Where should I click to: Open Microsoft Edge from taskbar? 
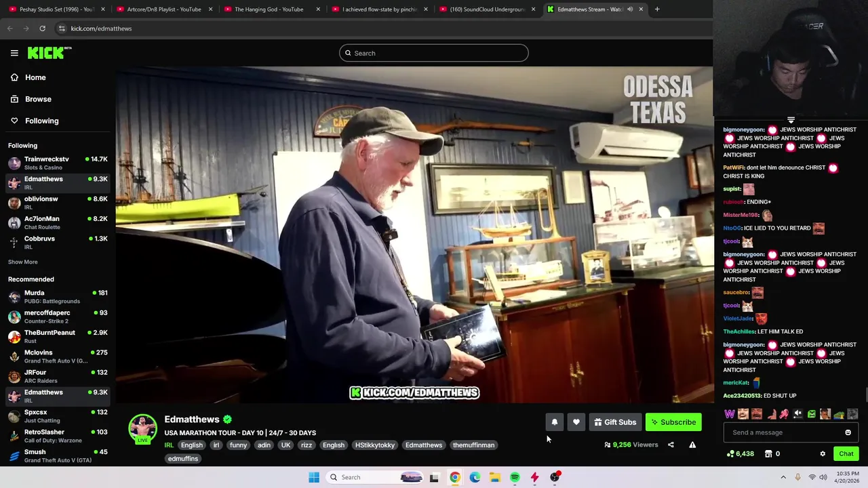[x=475, y=477]
